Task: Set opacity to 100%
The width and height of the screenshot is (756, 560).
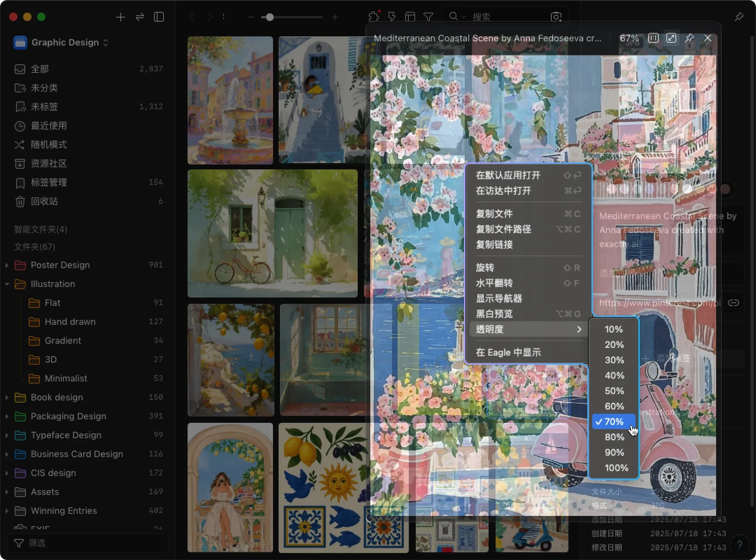Action: coord(614,468)
